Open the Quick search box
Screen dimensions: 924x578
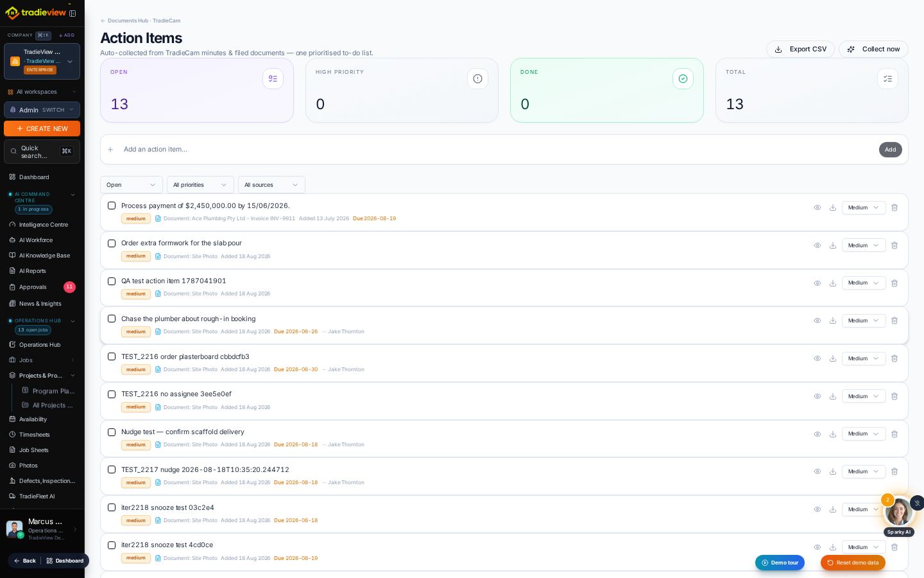tap(42, 152)
